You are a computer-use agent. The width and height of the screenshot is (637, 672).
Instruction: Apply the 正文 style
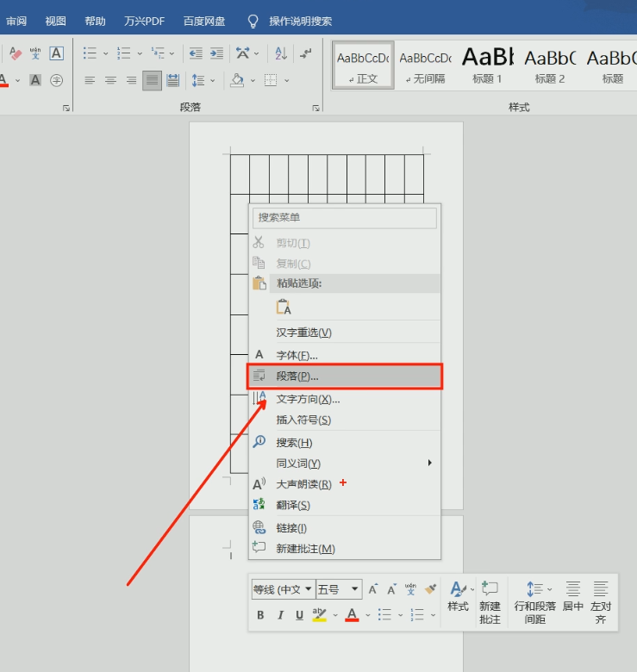click(x=363, y=65)
